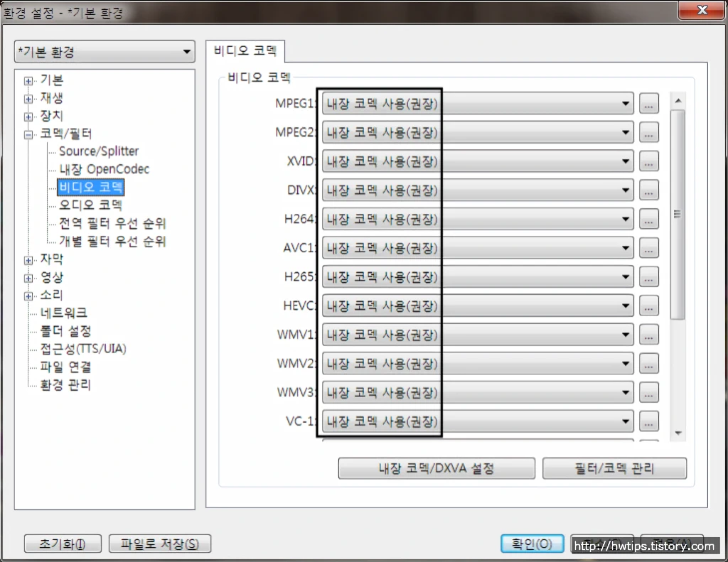Switch to the 비디오 코덱 tab
The height and width of the screenshot is (562, 728).
245,51
